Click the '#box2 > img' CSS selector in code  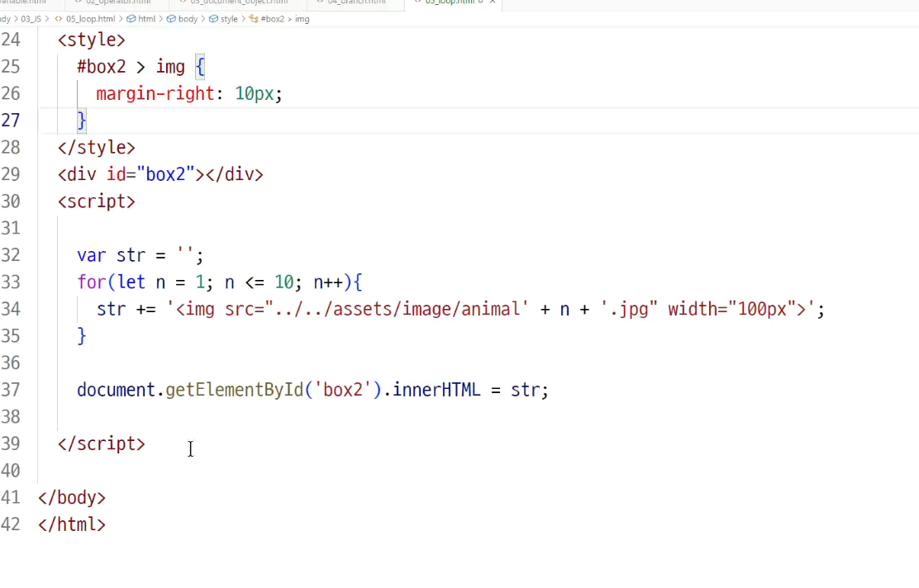tap(131, 67)
